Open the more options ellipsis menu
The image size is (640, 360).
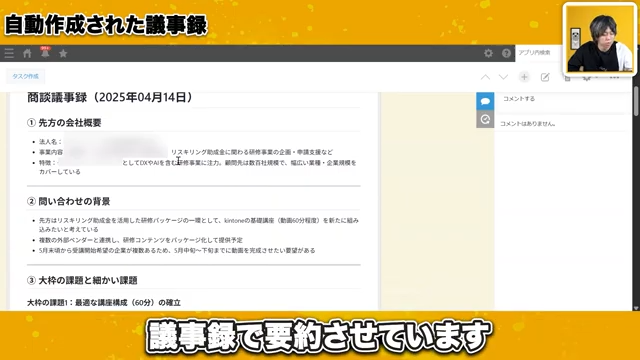coord(614,77)
